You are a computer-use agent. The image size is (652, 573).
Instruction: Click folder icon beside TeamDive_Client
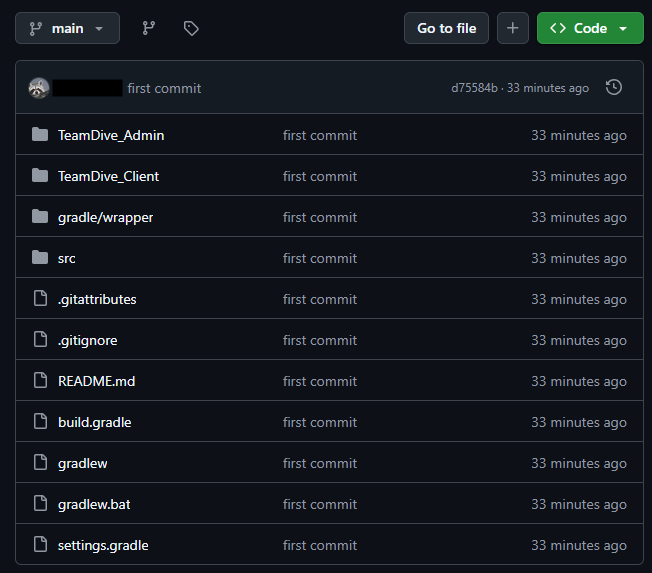point(40,175)
